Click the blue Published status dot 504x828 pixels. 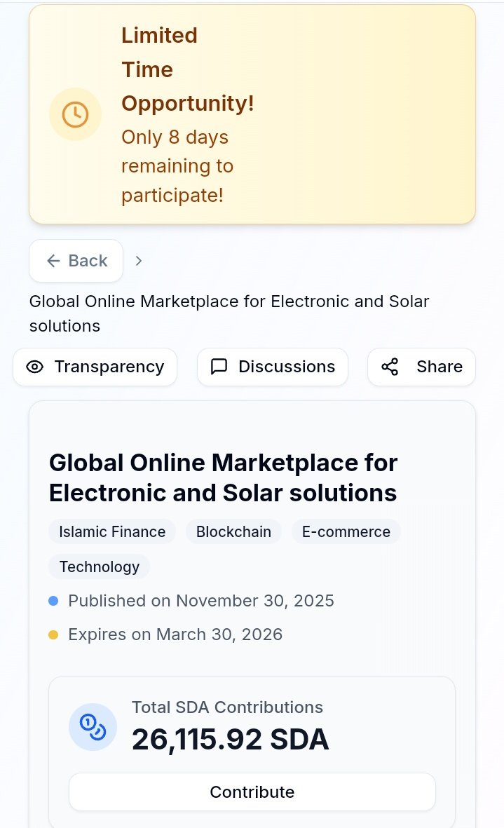[x=53, y=601]
